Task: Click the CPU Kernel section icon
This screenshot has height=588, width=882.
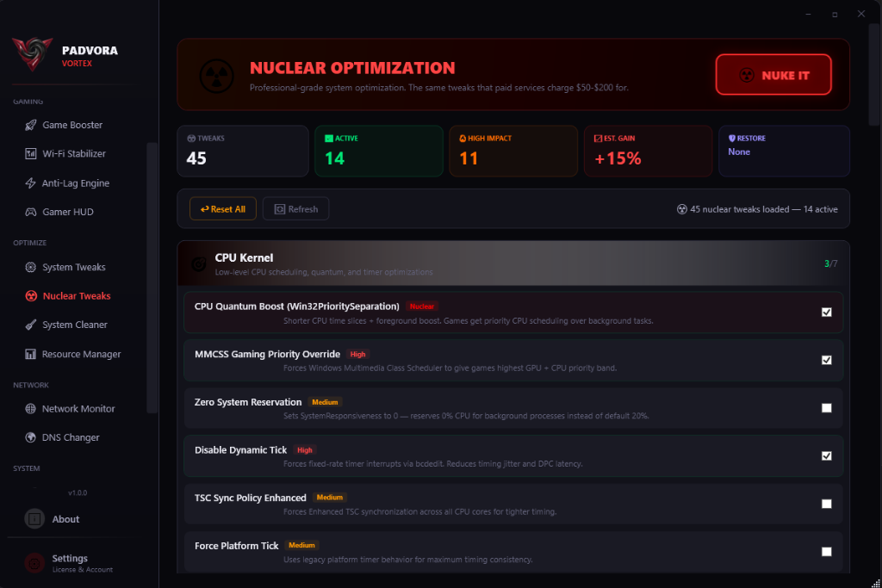Action: point(199,263)
